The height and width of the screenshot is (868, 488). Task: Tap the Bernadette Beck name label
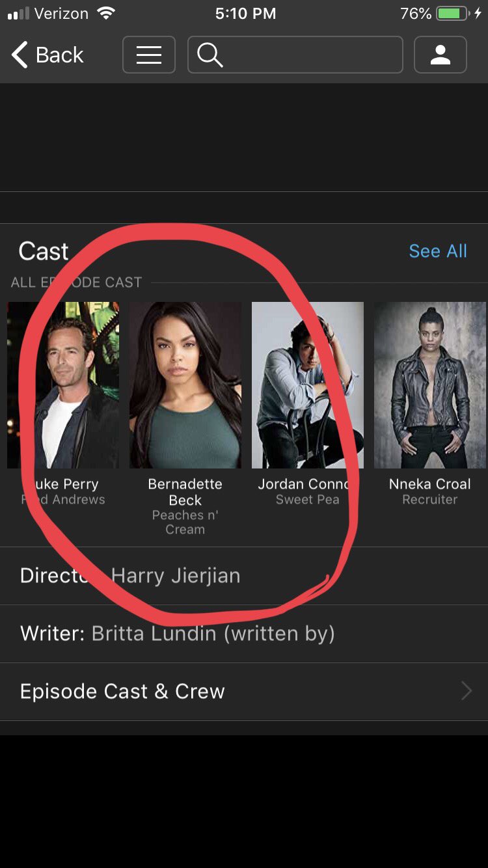click(185, 492)
